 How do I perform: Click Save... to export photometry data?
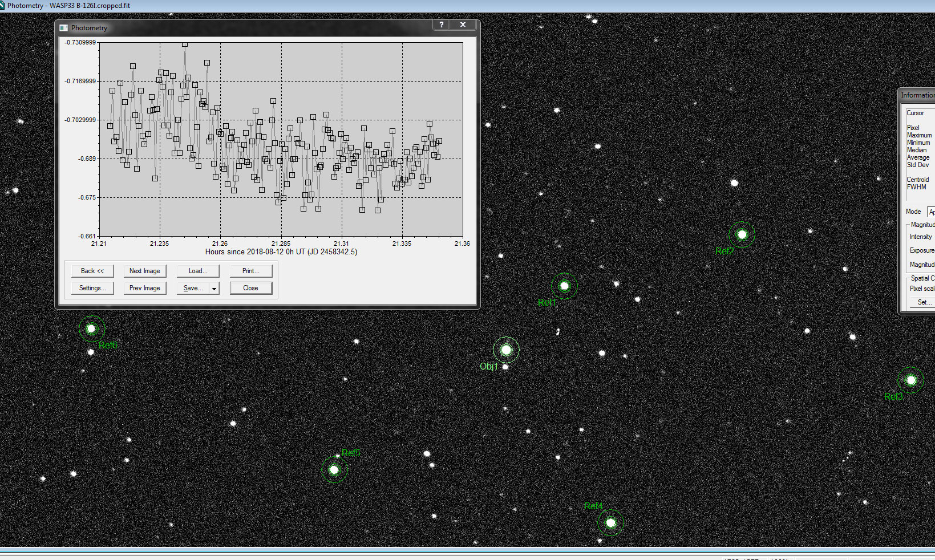(193, 288)
